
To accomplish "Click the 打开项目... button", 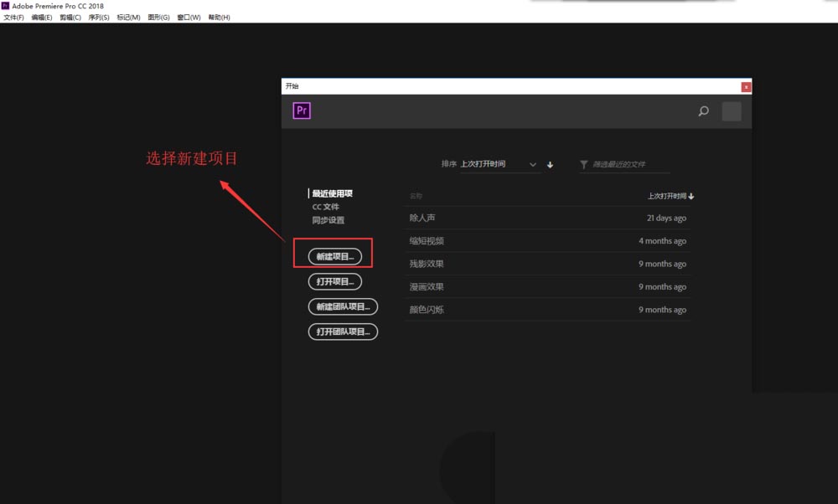I will tap(335, 281).
